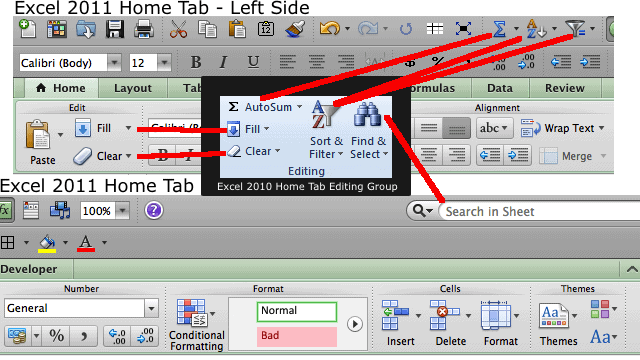The width and height of the screenshot is (640, 360).
Task: Click the currency format coins icon
Action: [x=17, y=336]
